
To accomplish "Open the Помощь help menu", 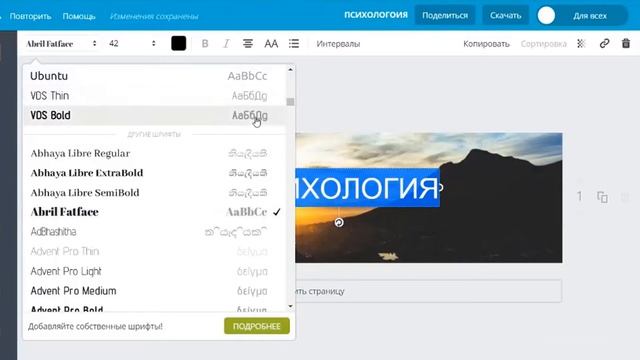I will 79,16.
